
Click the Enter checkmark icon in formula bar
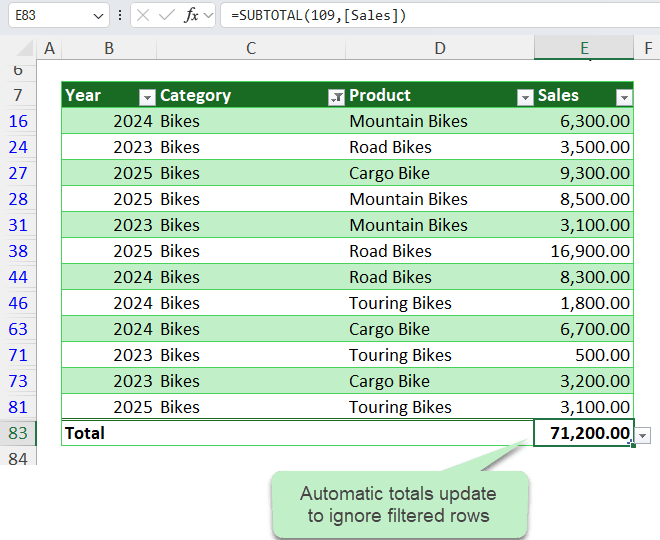(x=167, y=15)
